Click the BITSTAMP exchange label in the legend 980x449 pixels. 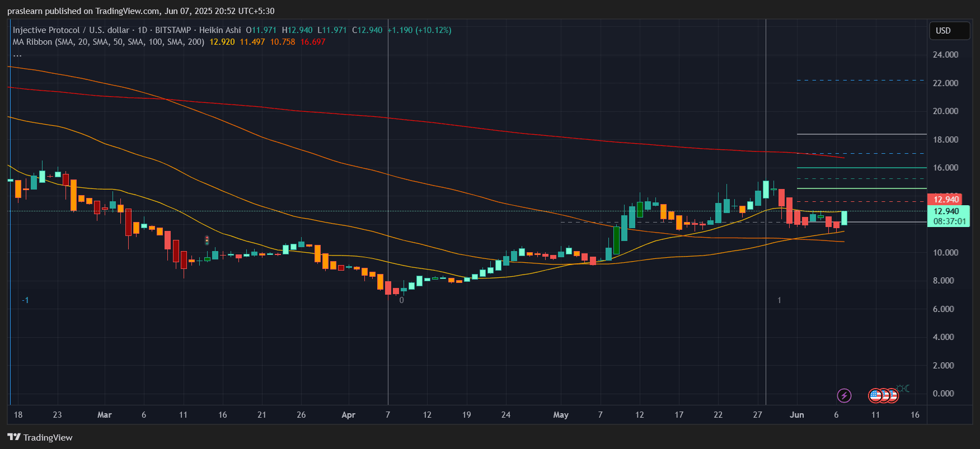click(x=173, y=30)
